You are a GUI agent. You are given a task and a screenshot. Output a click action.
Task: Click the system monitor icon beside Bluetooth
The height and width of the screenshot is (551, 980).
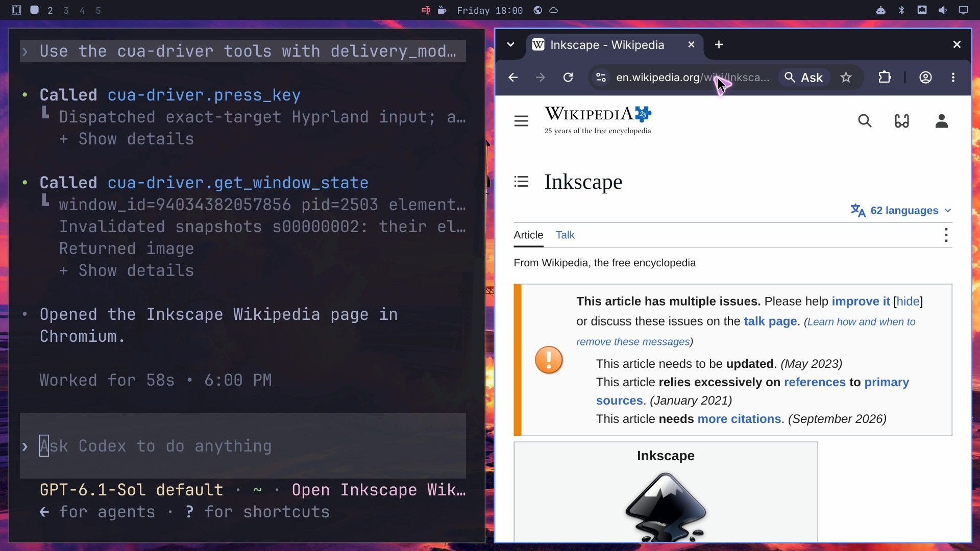922,10
